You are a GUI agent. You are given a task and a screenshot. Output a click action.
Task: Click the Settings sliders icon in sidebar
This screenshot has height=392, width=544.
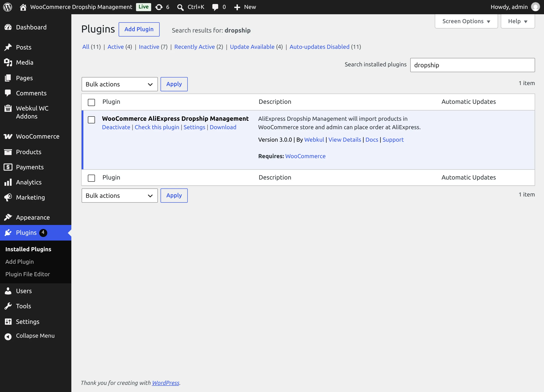[8, 322]
